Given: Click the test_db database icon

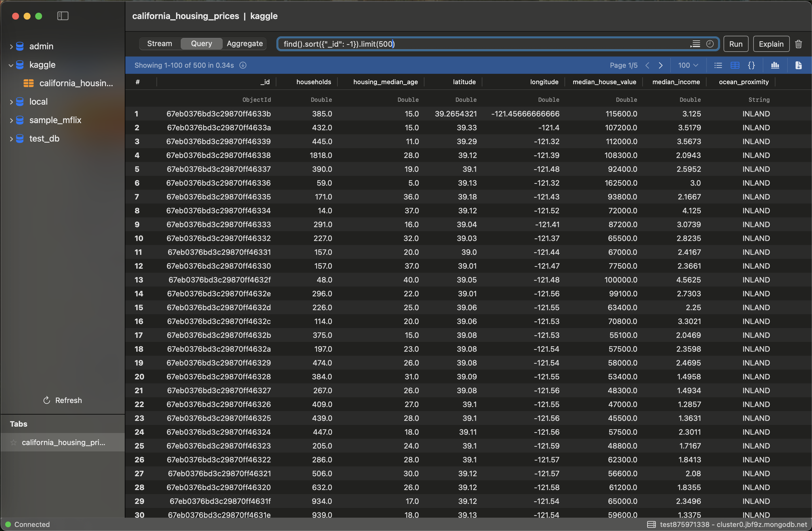Looking at the screenshot, I should click(x=20, y=139).
